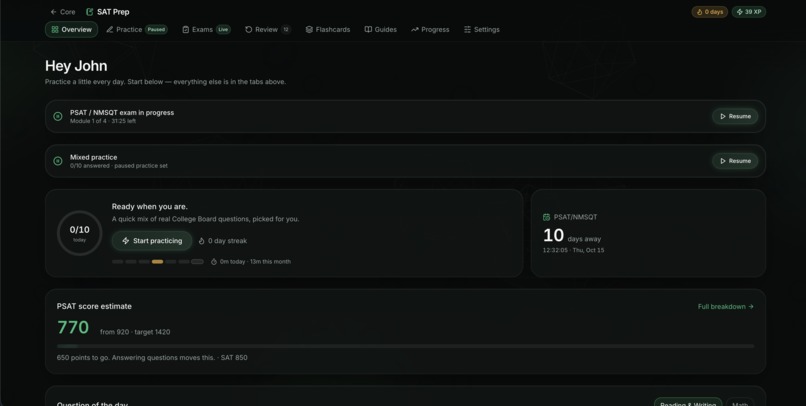Viewport: 806px width, 406px height.
Task: Click the lightning icon in XP badge
Action: 740,12
